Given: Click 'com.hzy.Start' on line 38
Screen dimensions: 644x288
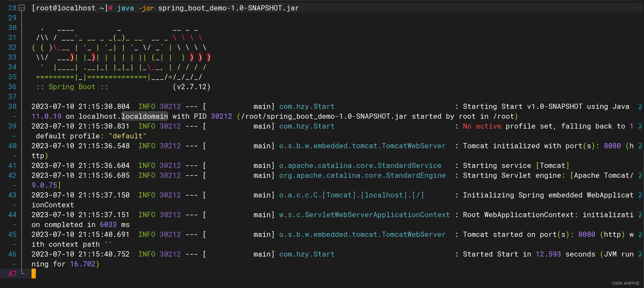Looking at the screenshot, I should (x=307, y=106).
